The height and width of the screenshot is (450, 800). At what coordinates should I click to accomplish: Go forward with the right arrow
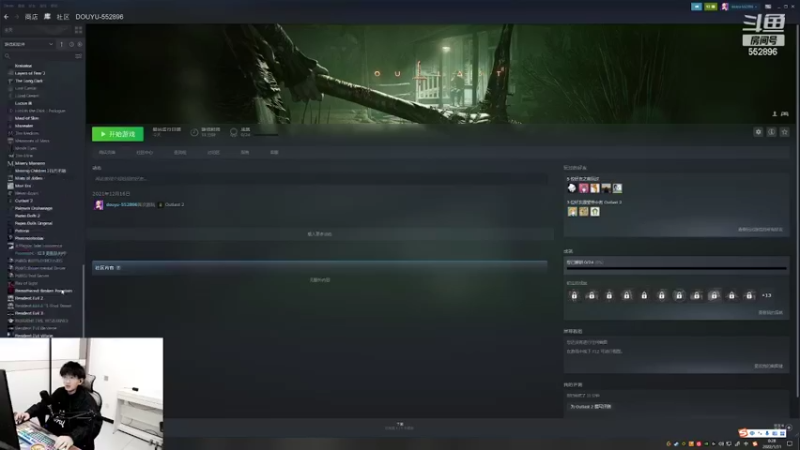click(17, 17)
